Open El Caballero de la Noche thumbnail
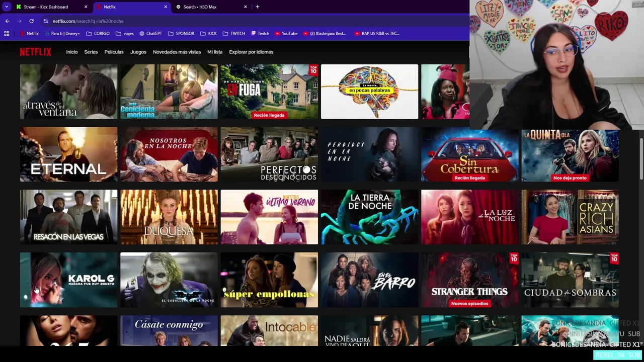 click(169, 280)
